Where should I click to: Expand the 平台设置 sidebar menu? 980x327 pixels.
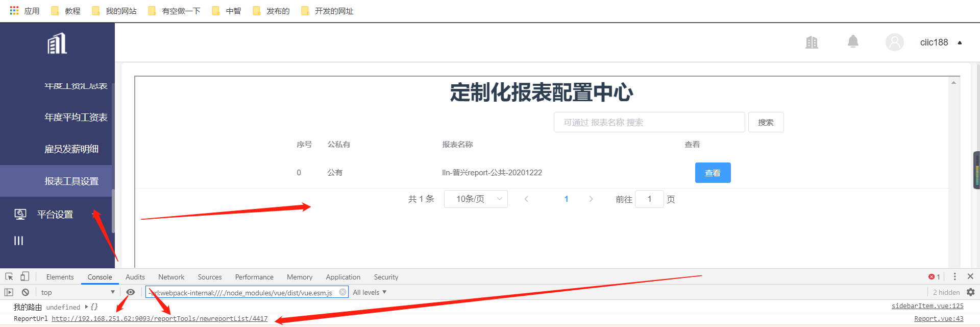click(55, 215)
